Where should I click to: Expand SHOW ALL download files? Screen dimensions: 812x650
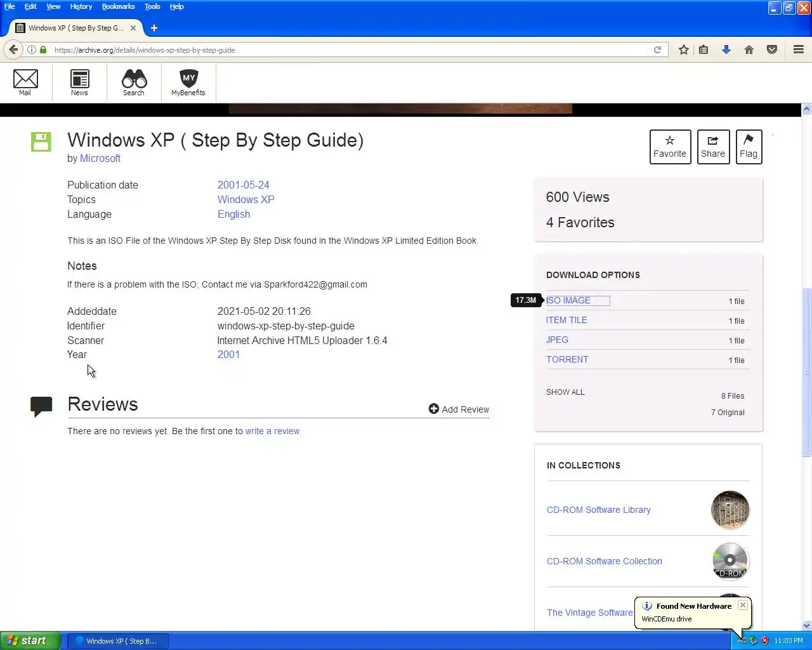(x=565, y=392)
